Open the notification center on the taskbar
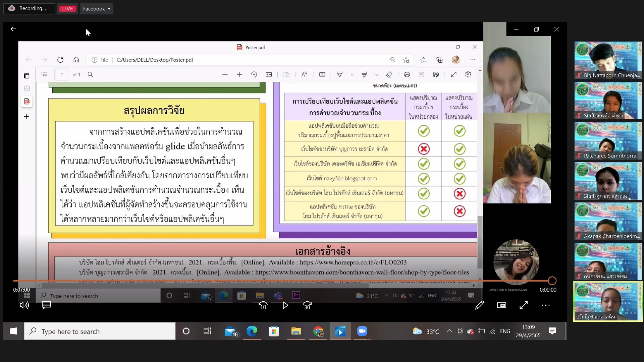The width and height of the screenshot is (644, 362). [x=552, y=331]
